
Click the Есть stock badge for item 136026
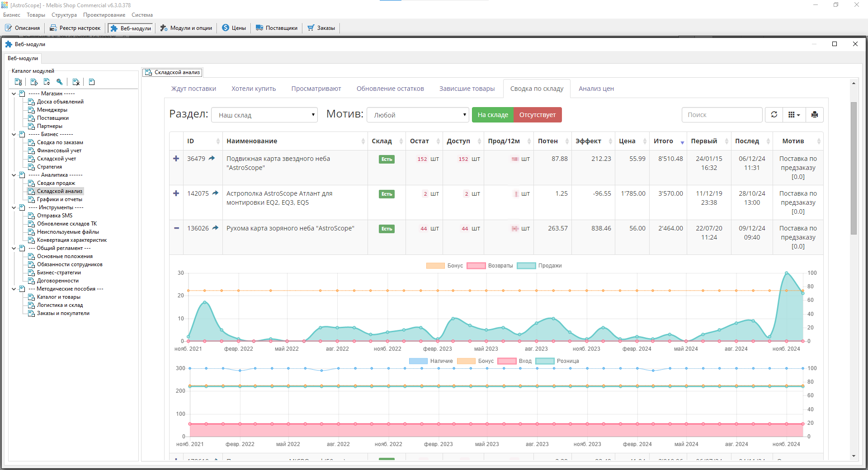[x=387, y=229]
